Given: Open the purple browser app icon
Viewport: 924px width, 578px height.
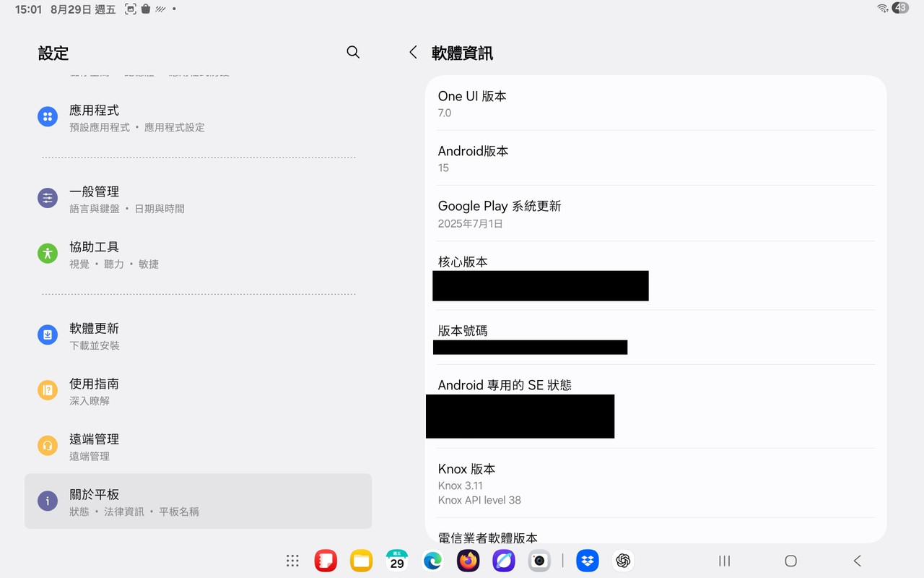Looking at the screenshot, I should (x=504, y=561).
